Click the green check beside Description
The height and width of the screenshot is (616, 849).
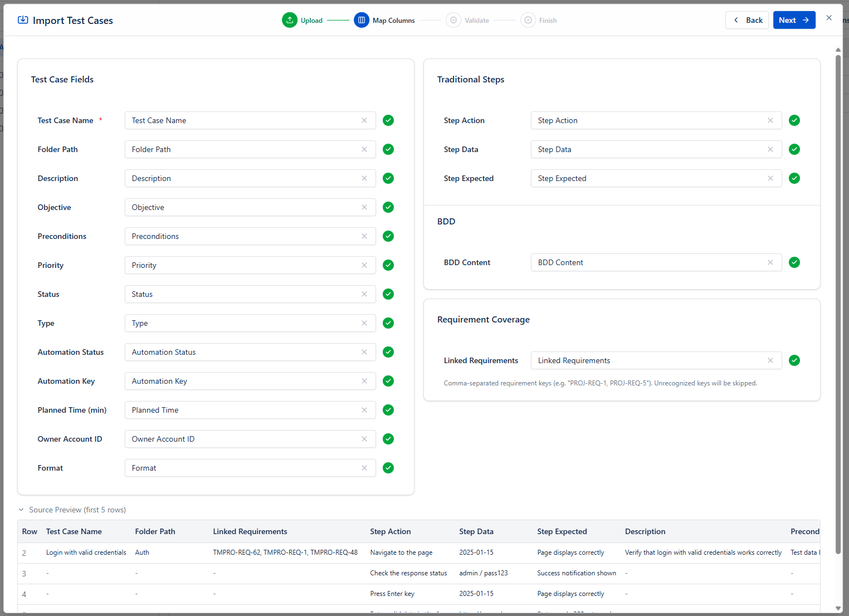(x=388, y=178)
